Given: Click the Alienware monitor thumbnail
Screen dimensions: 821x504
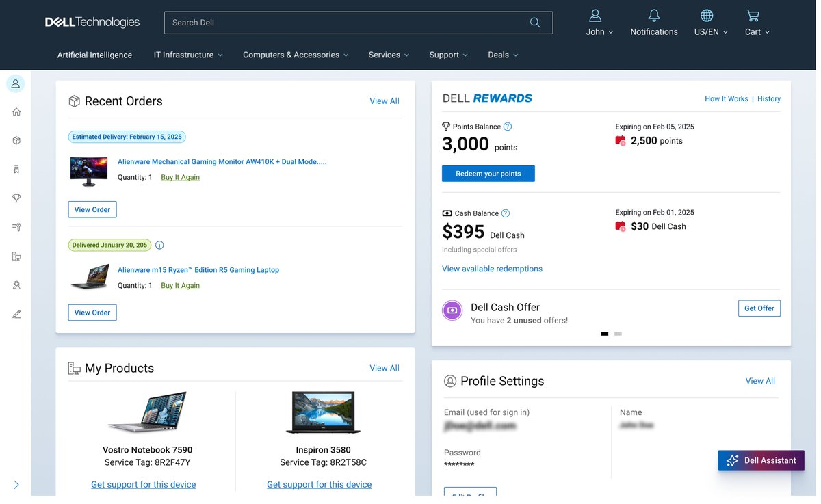Looking at the screenshot, I should [x=89, y=171].
